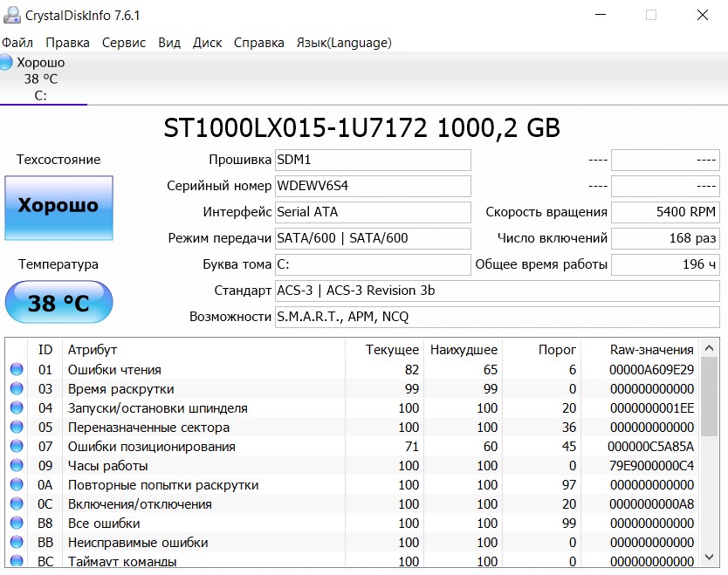The width and height of the screenshot is (728, 575).
Task: Select the Ошибки чтения attribute row
Action: [353, 370]
